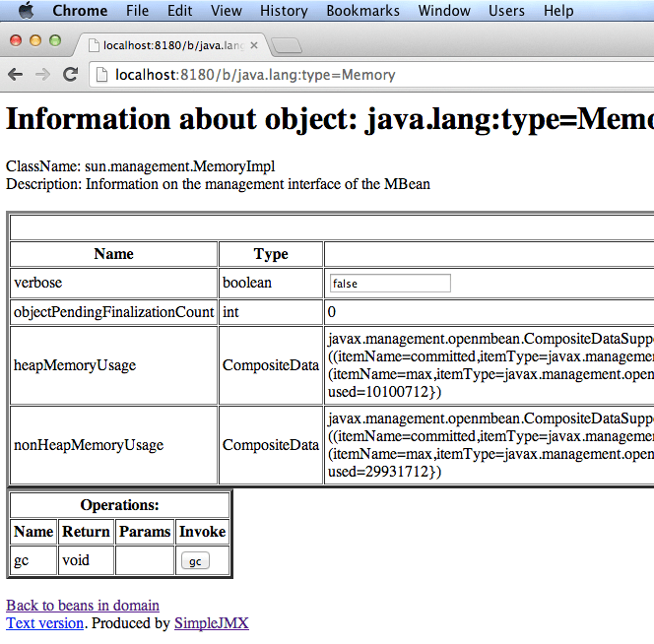This screenshot has height=644, width=654.
Task: Click the ClassName sun.management.MemoryImpl line
Action: tap(141, 166)
